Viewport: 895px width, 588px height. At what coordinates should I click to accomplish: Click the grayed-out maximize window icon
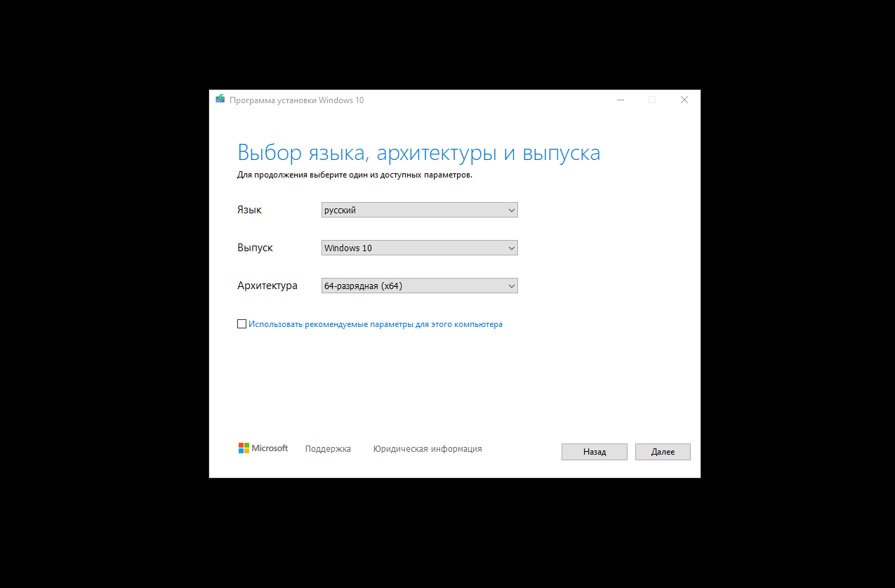pyautogui.click(x=652, y=100)
